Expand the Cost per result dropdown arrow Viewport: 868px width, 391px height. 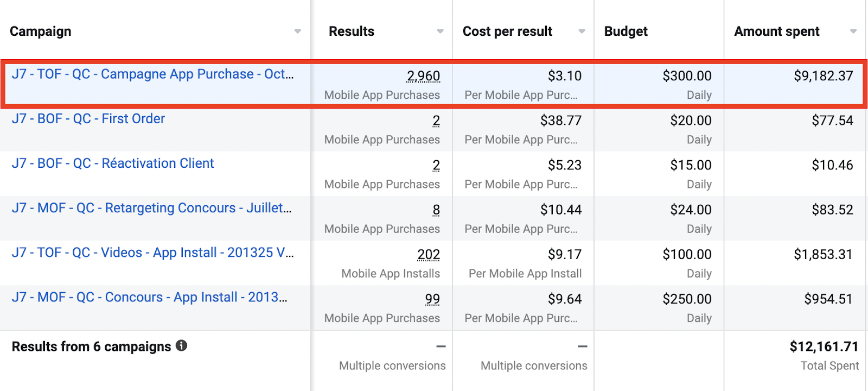[x=582, y=31]
